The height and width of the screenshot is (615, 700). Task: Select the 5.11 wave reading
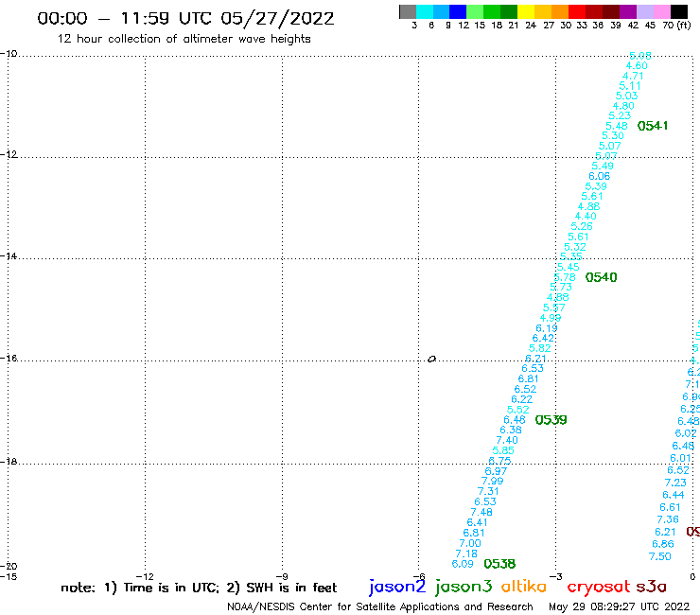630,86
